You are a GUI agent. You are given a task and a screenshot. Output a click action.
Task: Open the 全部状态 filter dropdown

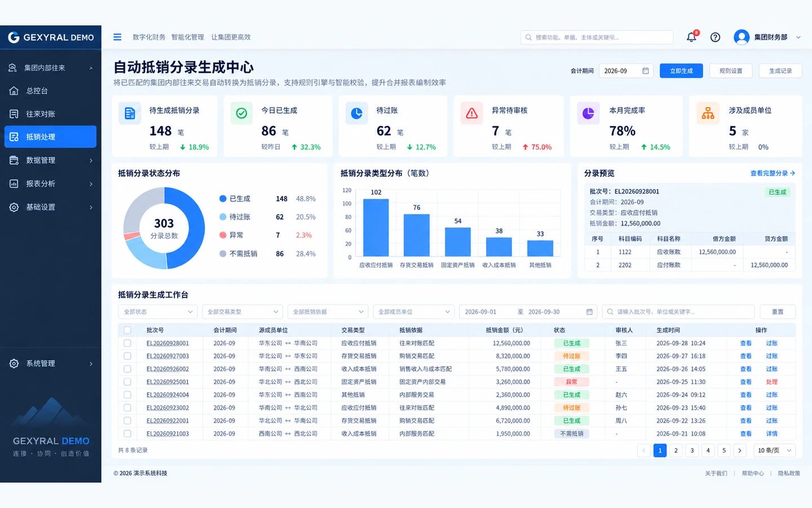point(158,312)
